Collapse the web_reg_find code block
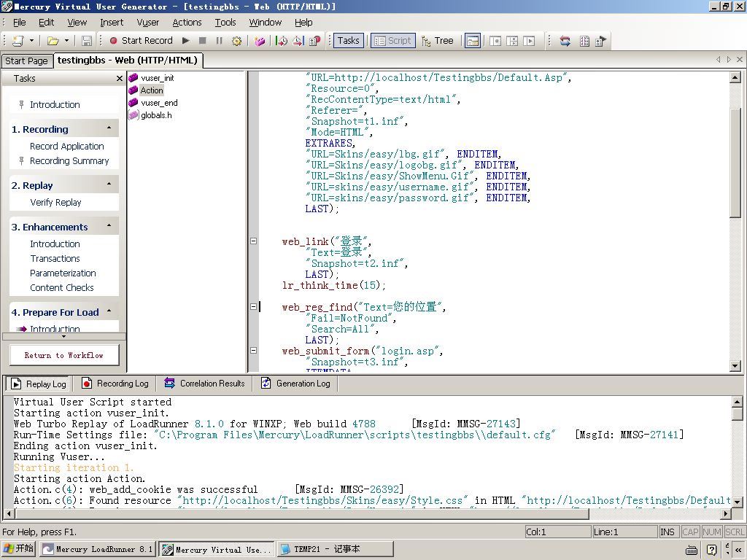This screenshot has height=560, width=747. point(253,307)
